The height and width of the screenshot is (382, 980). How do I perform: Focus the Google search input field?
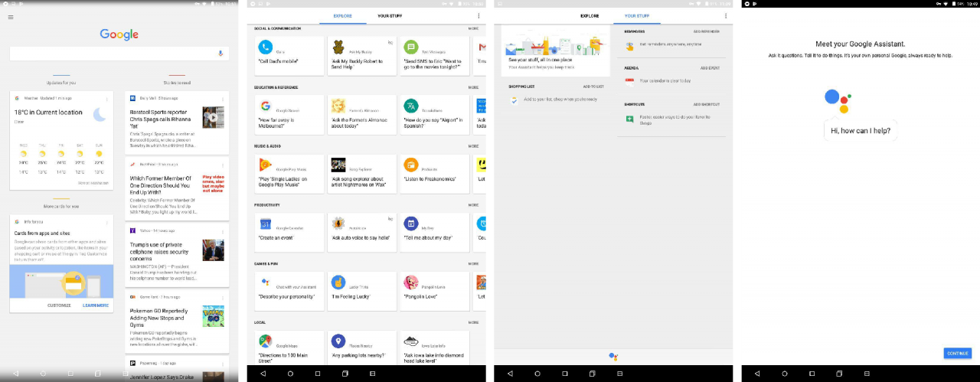119,54
